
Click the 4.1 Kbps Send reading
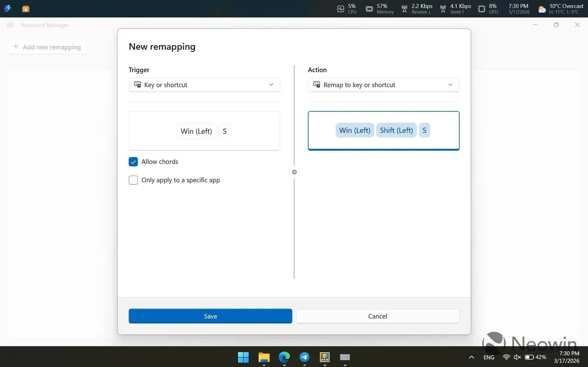pos(460,6)
